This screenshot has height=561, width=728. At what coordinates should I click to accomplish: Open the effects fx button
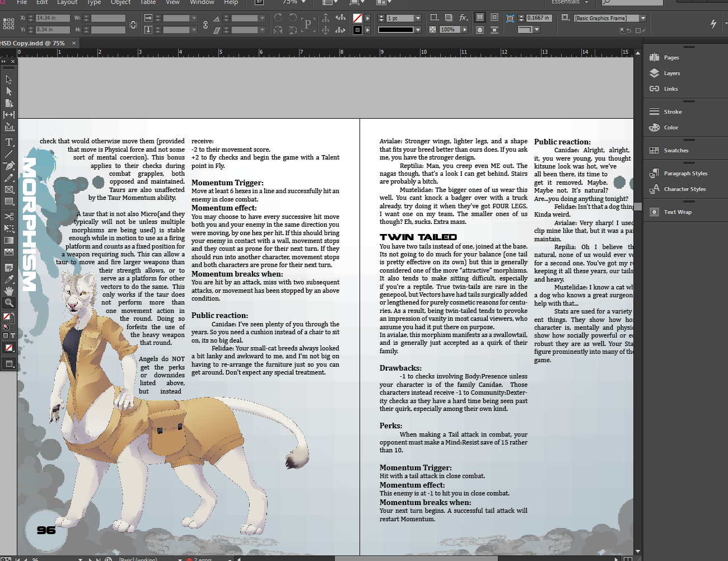pyautogui.click(x=464, y=18)
